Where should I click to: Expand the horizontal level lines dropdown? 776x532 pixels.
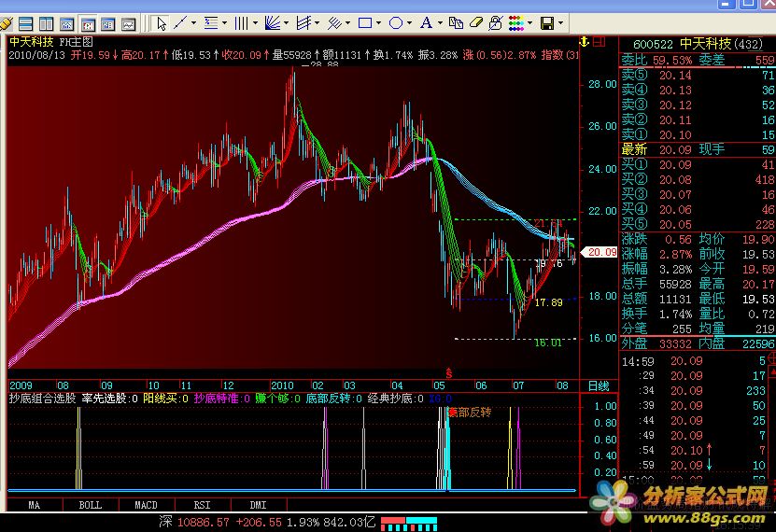pyautogui.click(x=225, y=23)
